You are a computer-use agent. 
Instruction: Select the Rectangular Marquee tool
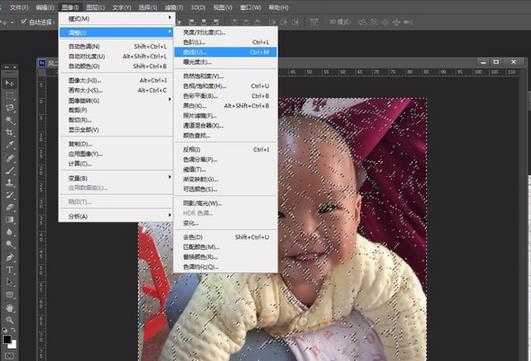point(9,95)
